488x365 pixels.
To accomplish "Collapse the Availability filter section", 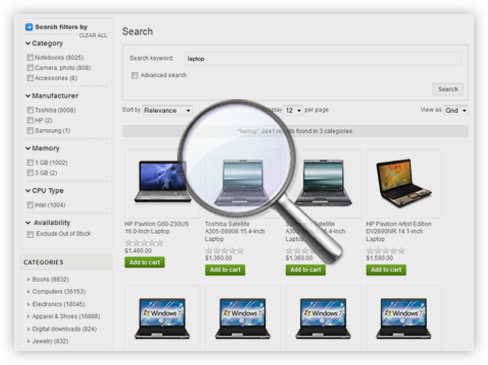I will (x=28, y=223).
